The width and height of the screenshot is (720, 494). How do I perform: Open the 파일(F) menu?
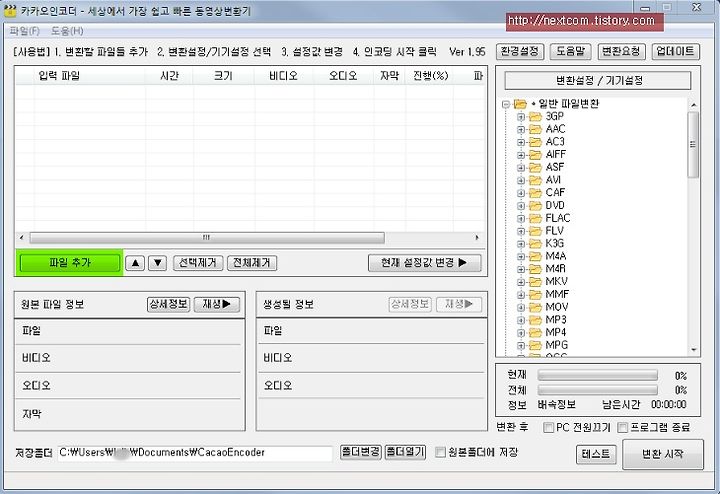tap(25, 31)
